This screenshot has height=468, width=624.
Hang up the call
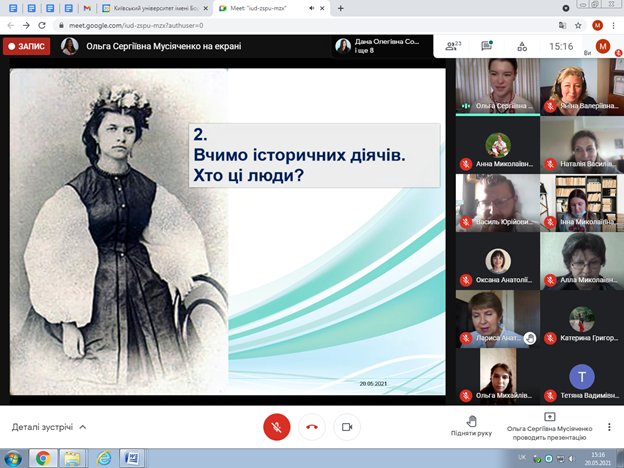(x=312, y=426)
